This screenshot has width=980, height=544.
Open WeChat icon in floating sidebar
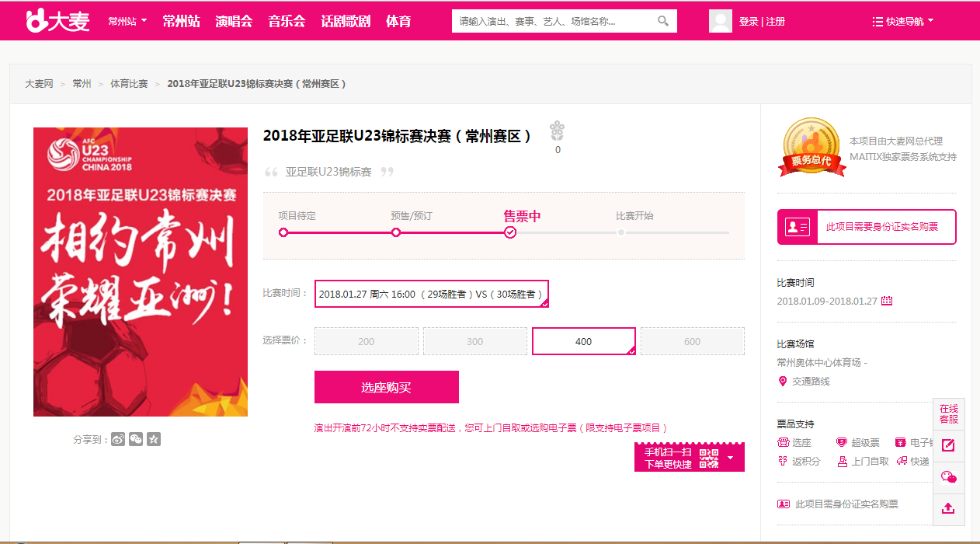947,477
